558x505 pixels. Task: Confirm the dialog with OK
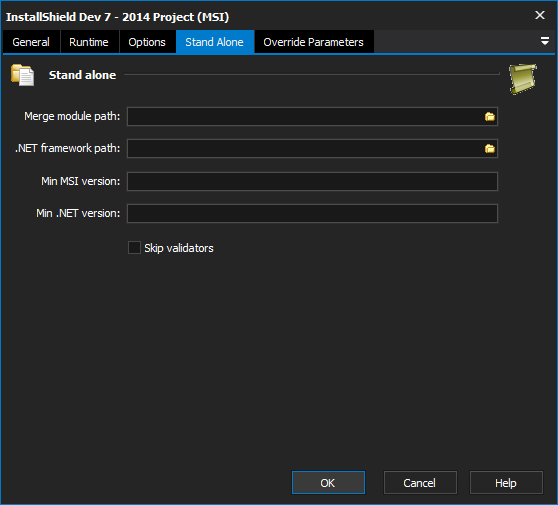click(328, 483)
